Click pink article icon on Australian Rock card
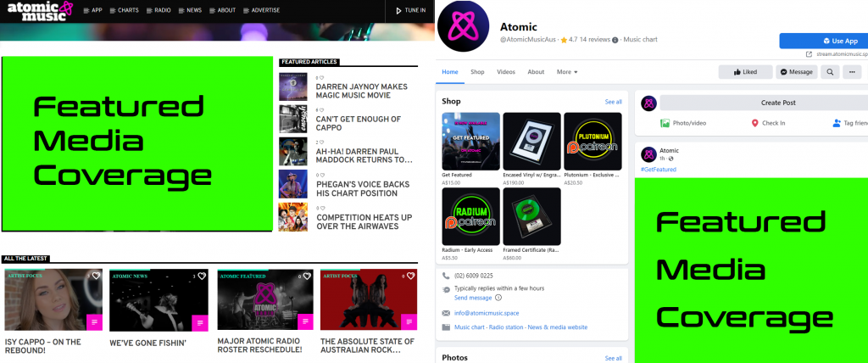Viewport: 868px width, 363px height. 409,322
